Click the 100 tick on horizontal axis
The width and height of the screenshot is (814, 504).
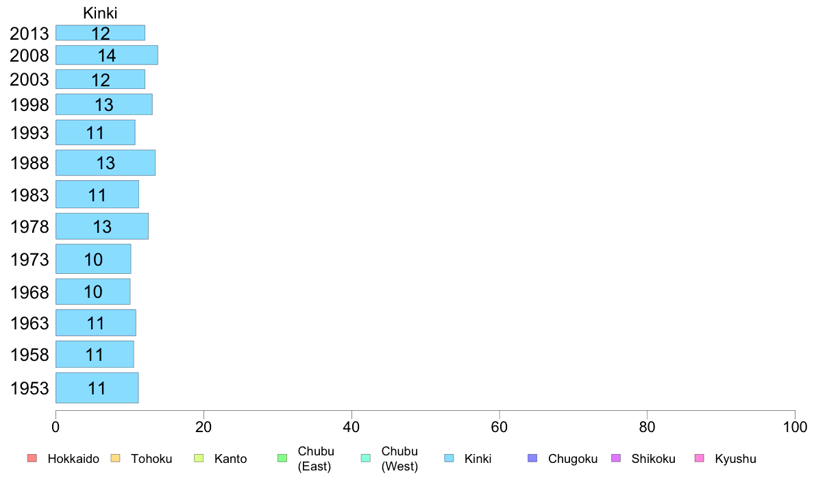(794, 427)
